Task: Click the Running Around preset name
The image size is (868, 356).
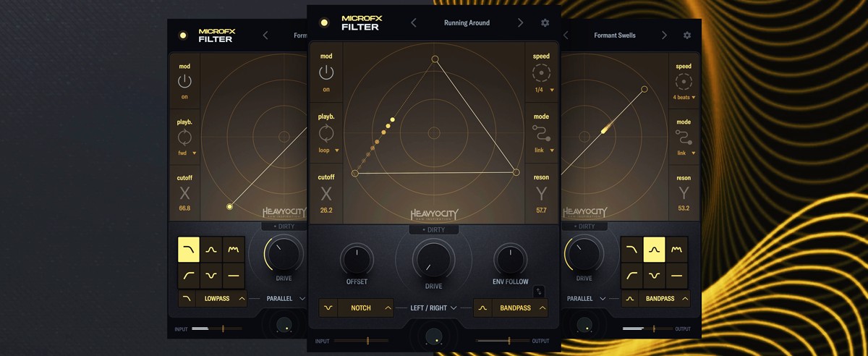Action: 467,23
